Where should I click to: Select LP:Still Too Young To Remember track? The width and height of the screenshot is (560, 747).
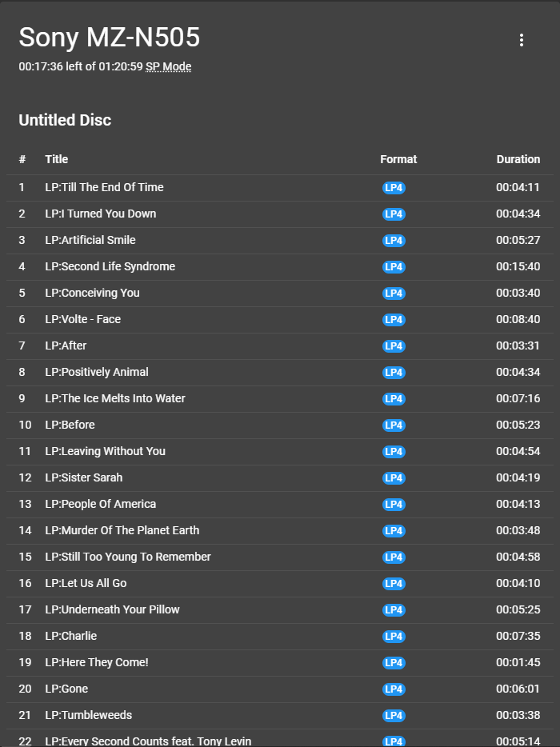point(128,557)
